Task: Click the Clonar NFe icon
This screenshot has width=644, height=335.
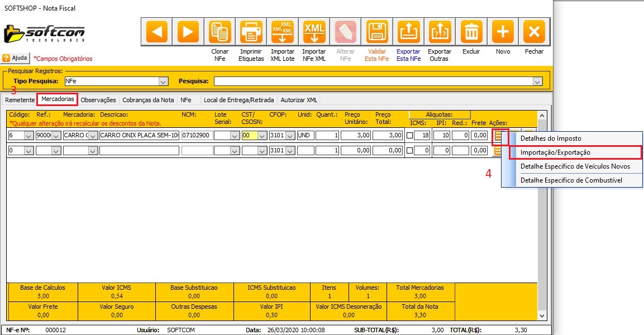Action: click(x=220, y=32)
